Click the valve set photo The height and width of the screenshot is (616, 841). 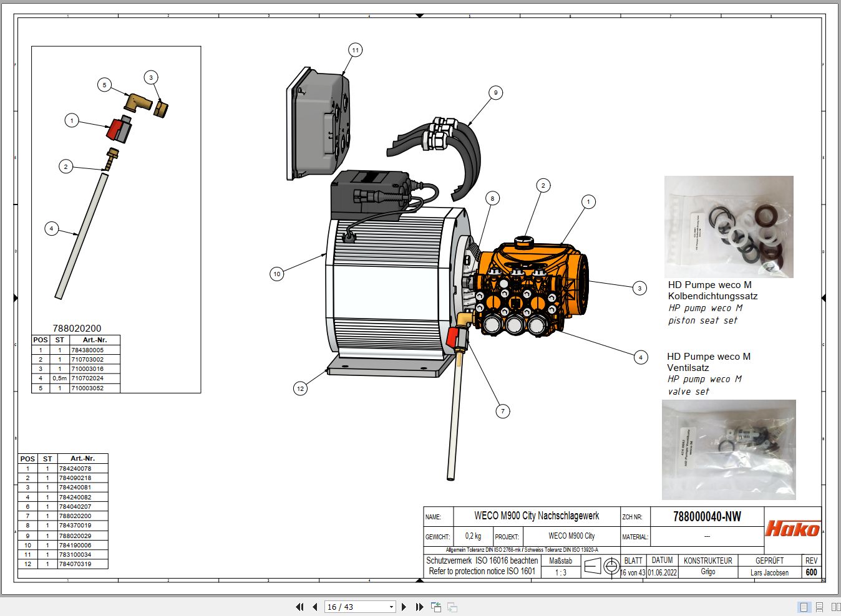[x=729, y=450]
